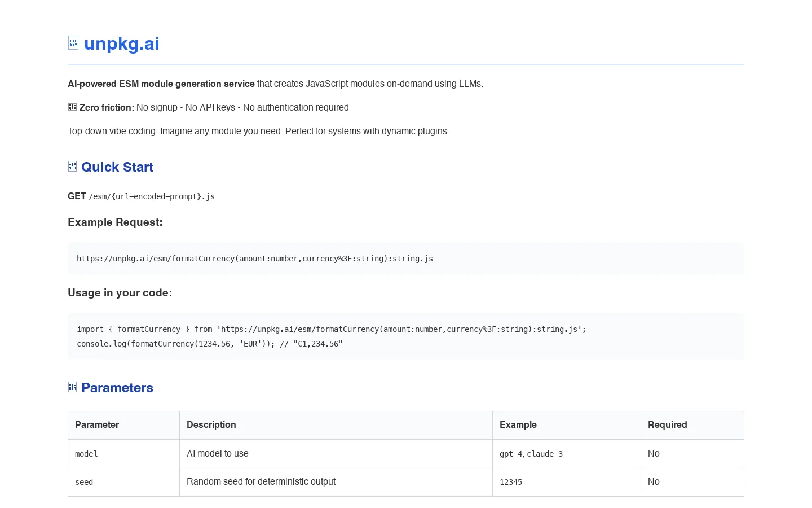Viewport: 812px width, 508px height.
Task: Click the import formatCurrency code line
Action: tap(332, 329)
